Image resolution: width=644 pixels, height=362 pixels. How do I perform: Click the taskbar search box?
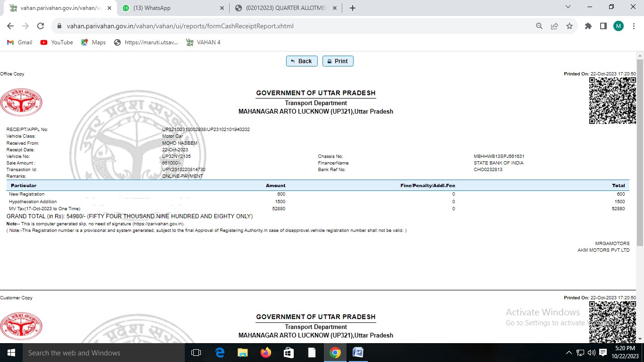coord(103,353)
